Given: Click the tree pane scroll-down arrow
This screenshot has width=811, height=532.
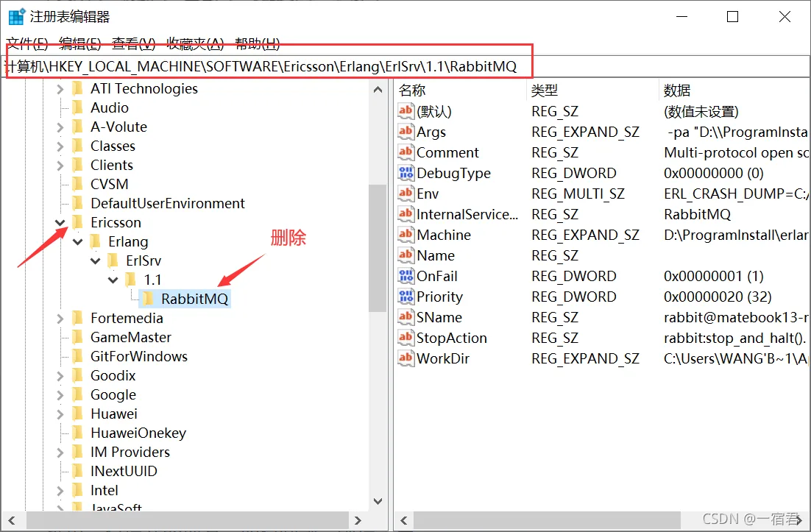Looking at the screenshot, I should (378, 501).
